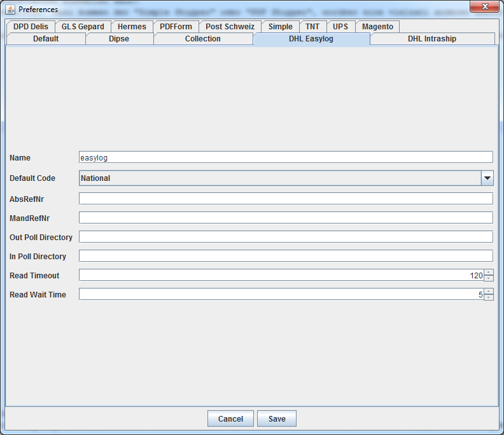The height and width of the screenshot is (435, 504).
Task: Click the Read Timeout label
Action: point(34,275)
